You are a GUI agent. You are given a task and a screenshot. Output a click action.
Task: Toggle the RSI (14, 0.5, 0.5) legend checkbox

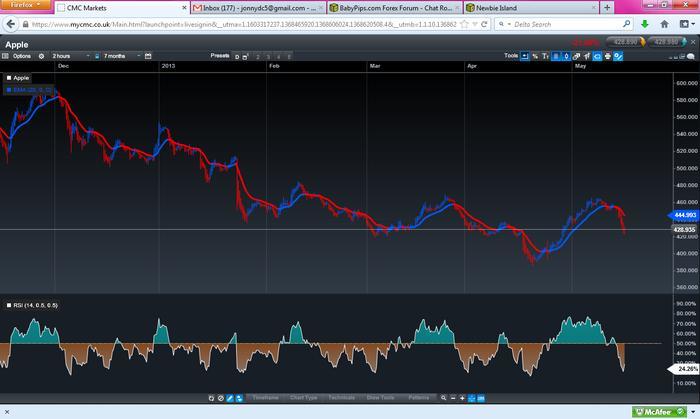point(8,305)
